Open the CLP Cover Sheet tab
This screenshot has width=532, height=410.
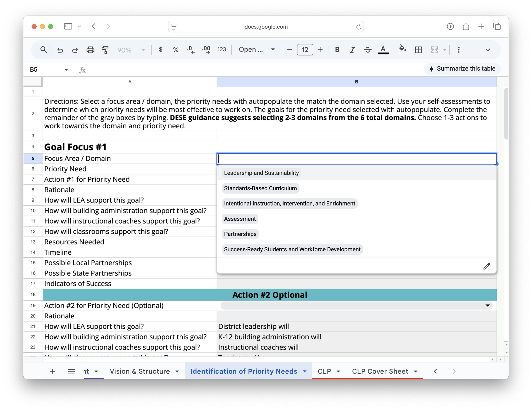(380, 371)
